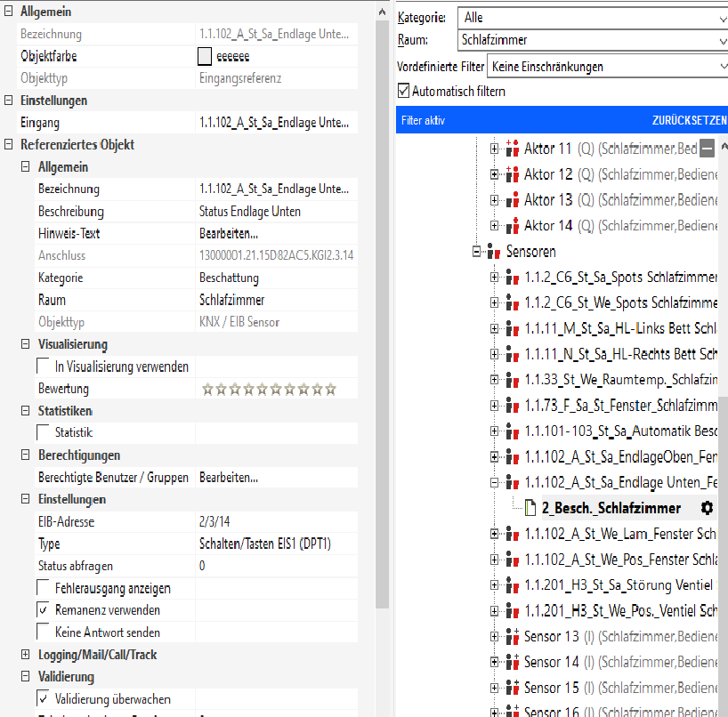Click the EIB-Adresse value 2/3/14
The height and width of the screenshot is (717, 728).
pyautogui.click(x=214, y=521)
